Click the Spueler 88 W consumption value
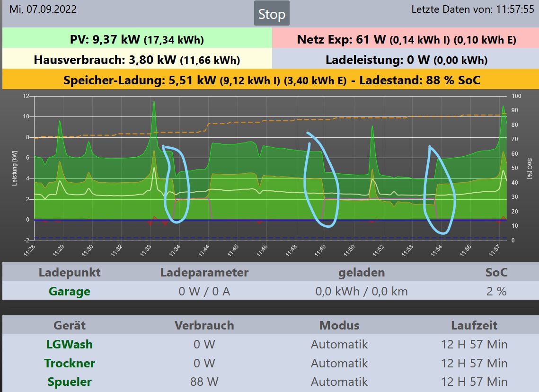Viewport: 539px width, 392px height. [x=204, y=382]
